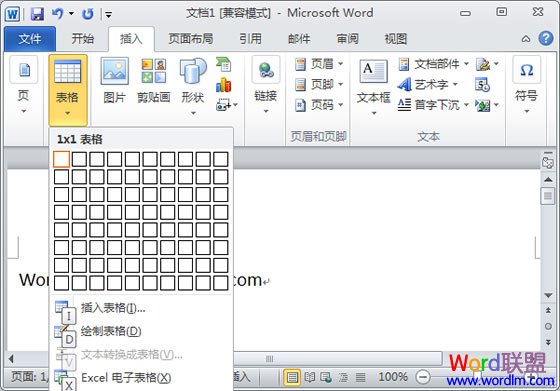Expand the 文档部件 quick parts dropdown

click(x=466, y=64)
